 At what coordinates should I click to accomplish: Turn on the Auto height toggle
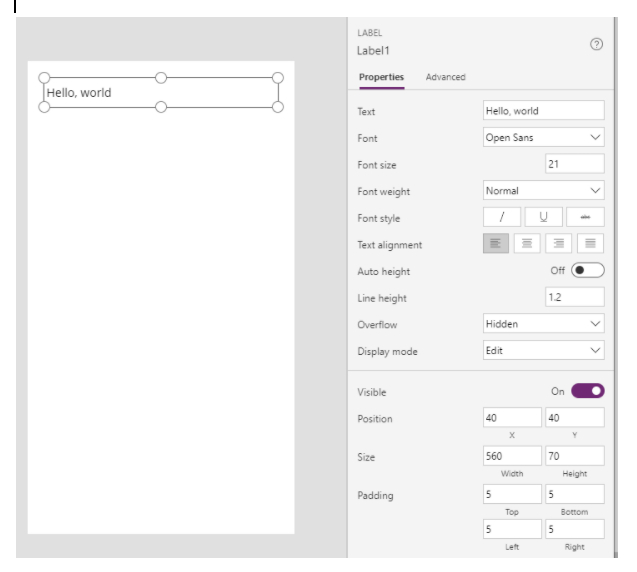[587, 271]
